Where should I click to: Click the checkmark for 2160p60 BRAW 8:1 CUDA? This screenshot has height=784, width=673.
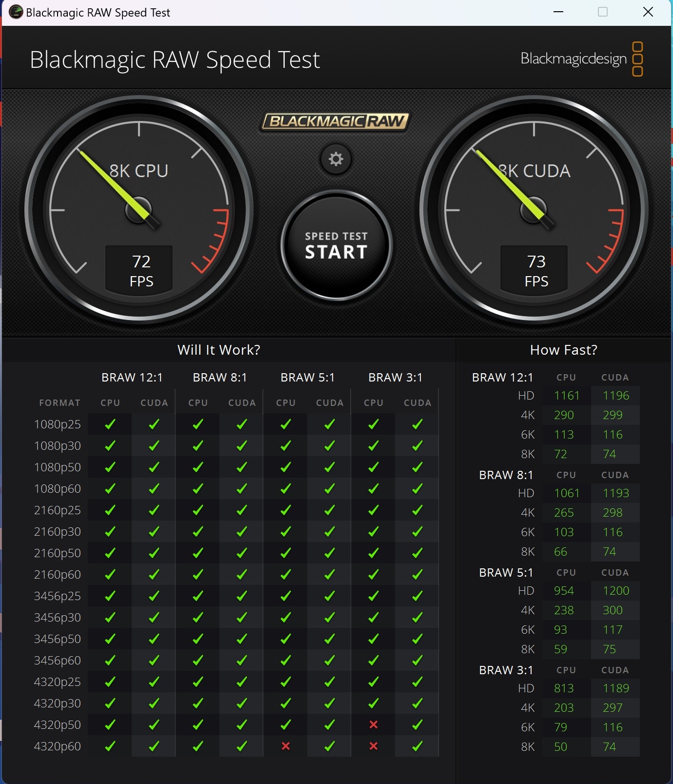(x=242, y=574)
